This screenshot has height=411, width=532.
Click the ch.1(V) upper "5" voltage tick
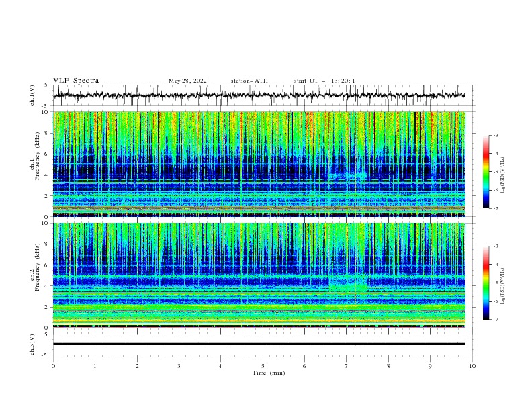point(46,85)
